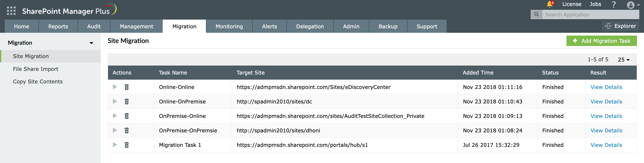
Task: Open the Delegation tab
Action: (x=310, y=26)
